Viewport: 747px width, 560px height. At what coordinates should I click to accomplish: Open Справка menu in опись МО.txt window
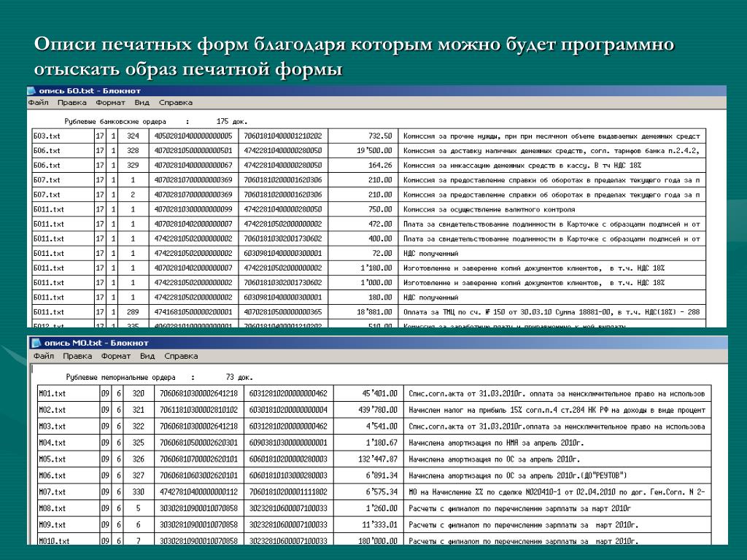click(181, 356)
